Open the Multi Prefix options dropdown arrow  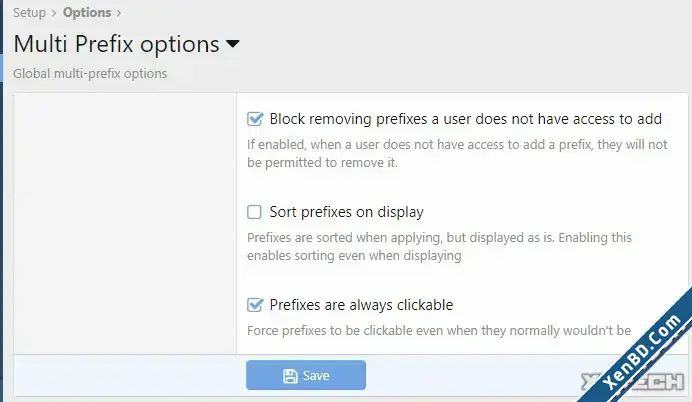coord(233,44)
